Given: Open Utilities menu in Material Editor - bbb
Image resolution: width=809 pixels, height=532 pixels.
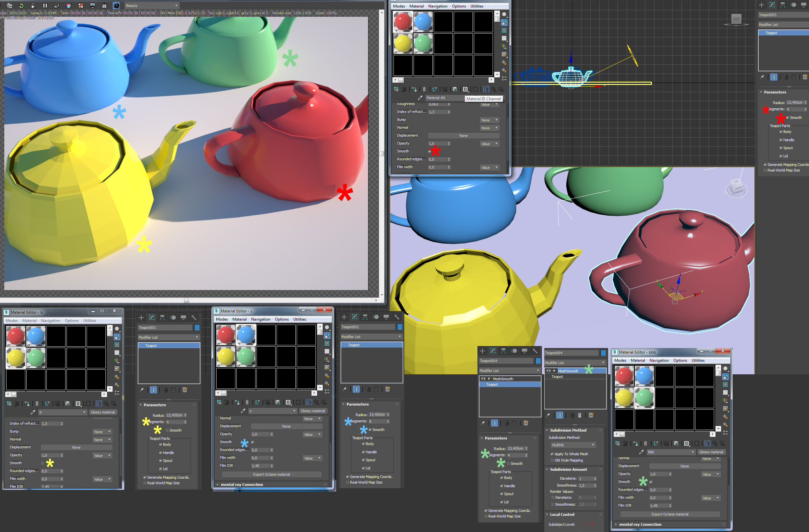Looking at the screenshot, I should tap(698, 360).
